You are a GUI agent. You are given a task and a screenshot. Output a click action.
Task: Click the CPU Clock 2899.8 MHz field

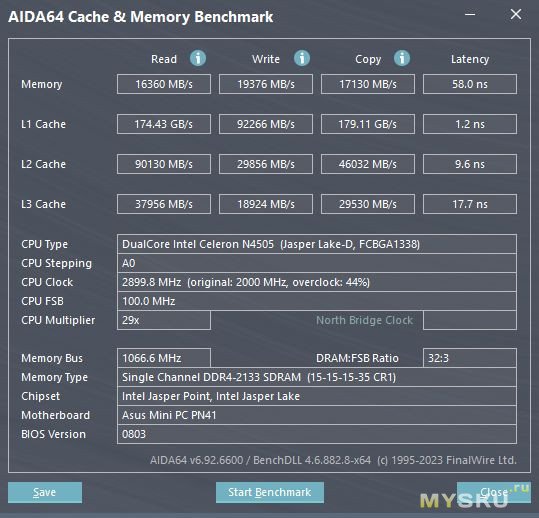pos(317,282)
